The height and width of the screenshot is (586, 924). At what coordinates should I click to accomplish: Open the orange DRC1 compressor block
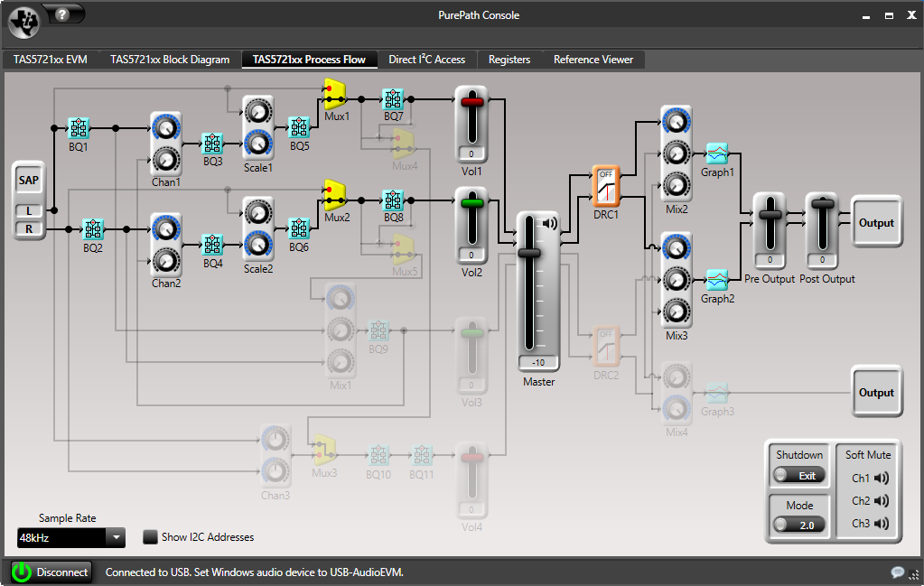tap(606, 186)
